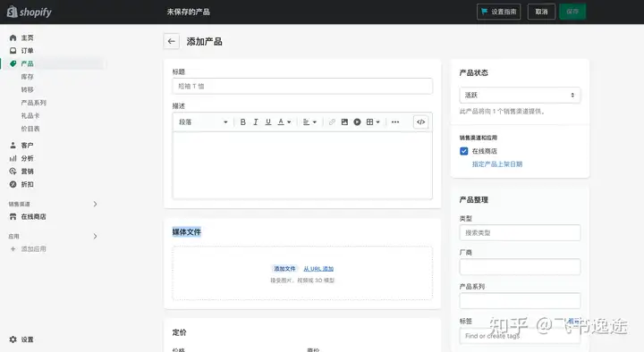644x352 pixels.
Task: Click the Shopify logo
Action: coord(30,12)
